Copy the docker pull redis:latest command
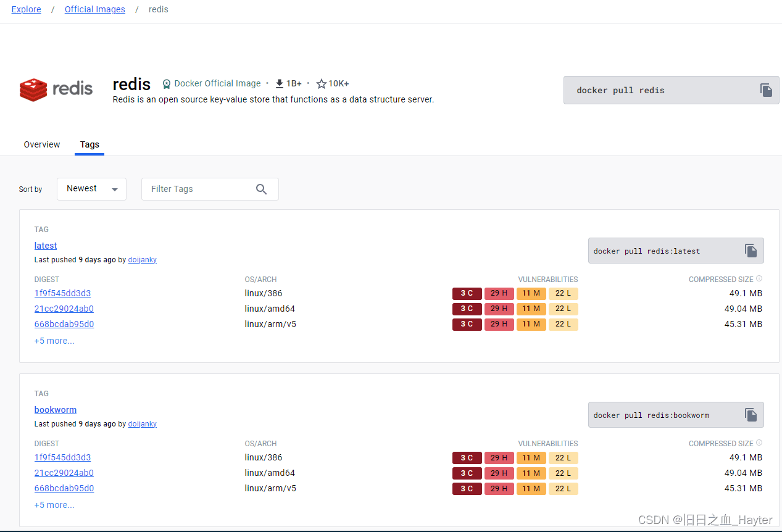 751,251
